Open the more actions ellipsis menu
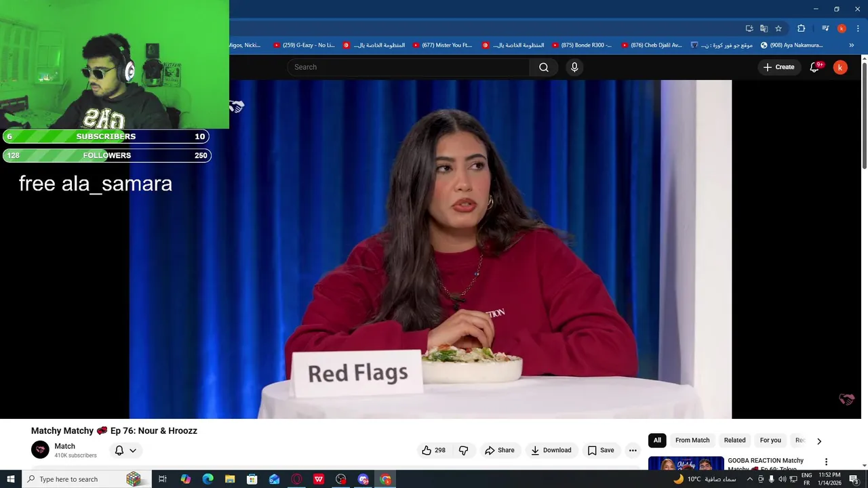The image size is (868, 488). [633, 450]
